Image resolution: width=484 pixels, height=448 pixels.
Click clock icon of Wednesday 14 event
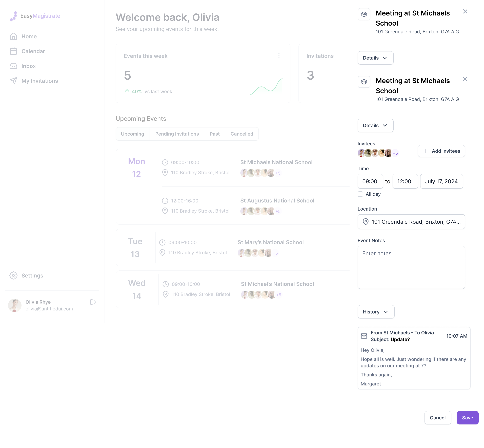coord(166,284)
